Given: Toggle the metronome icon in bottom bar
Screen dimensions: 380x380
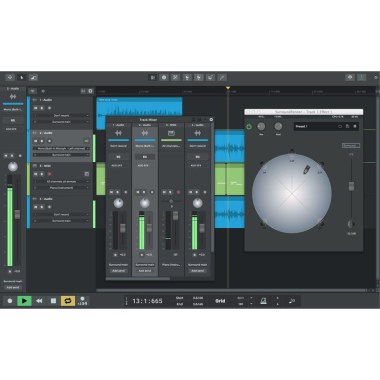Looking at the screenshot, I should tap(263, 301).
